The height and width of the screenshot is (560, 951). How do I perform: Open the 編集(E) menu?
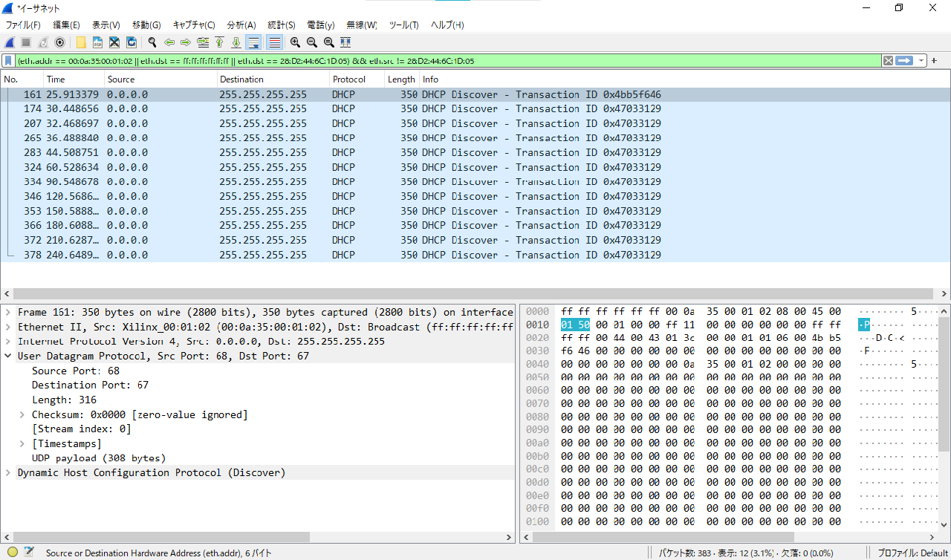coord(66,25)
